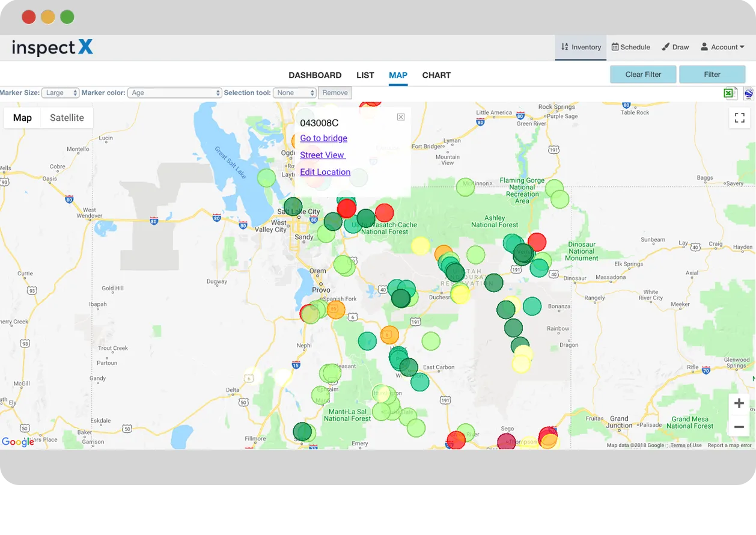756x535 pixels.
Task: Click the Marker Size: label
Action: coord(20,93)
